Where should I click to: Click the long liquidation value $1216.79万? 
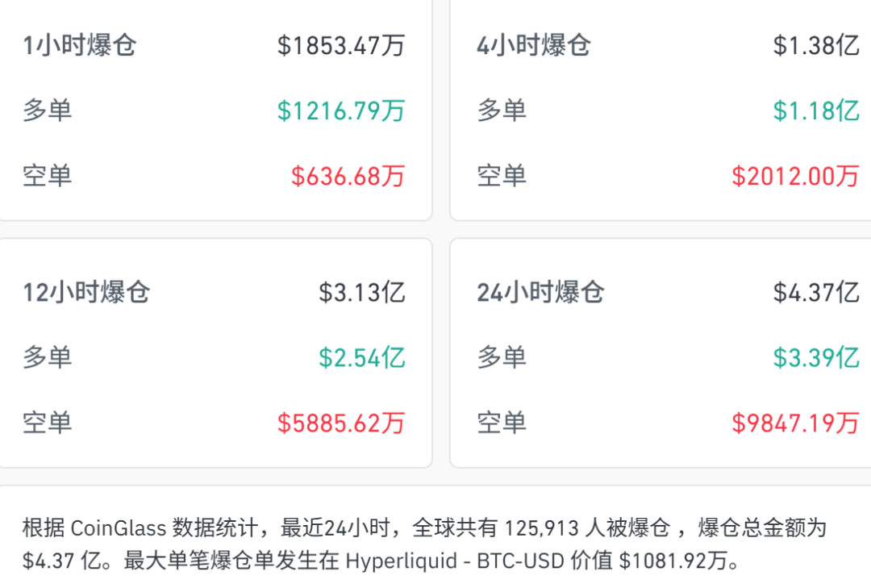340,111
